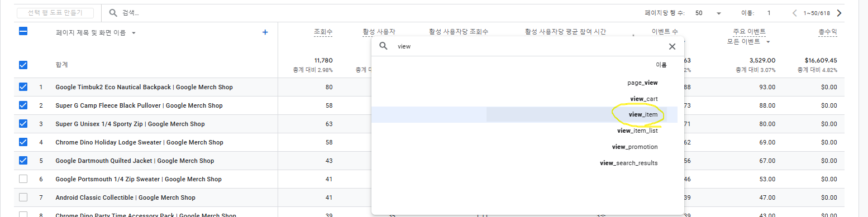This screenshot has height=217, width=868.
Task: Go to next page of rows
Action: click(x=839, y=13)
